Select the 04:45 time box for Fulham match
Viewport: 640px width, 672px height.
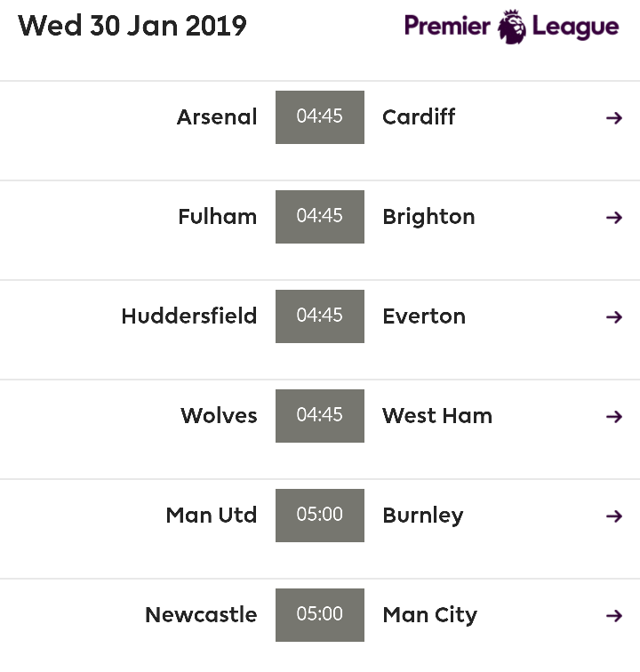click(x=320, y=217)
